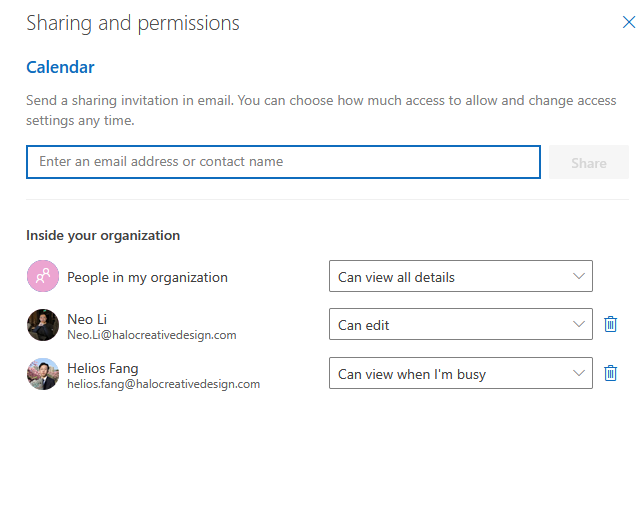The image size is (641, 506).
Task: Select the Neo Li name label
Action: (x=87, y=319)
